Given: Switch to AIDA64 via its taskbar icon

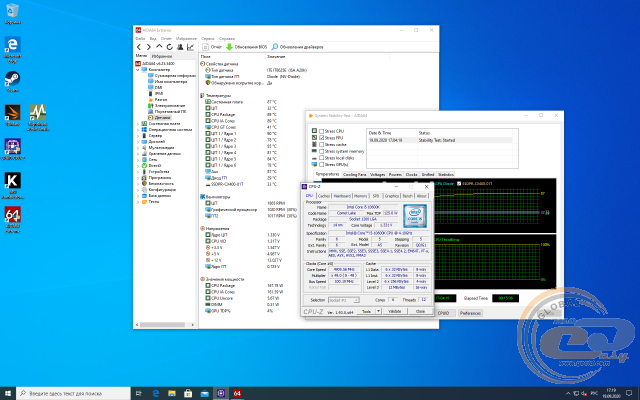Looking at the screenshot, I should [237, 393].
